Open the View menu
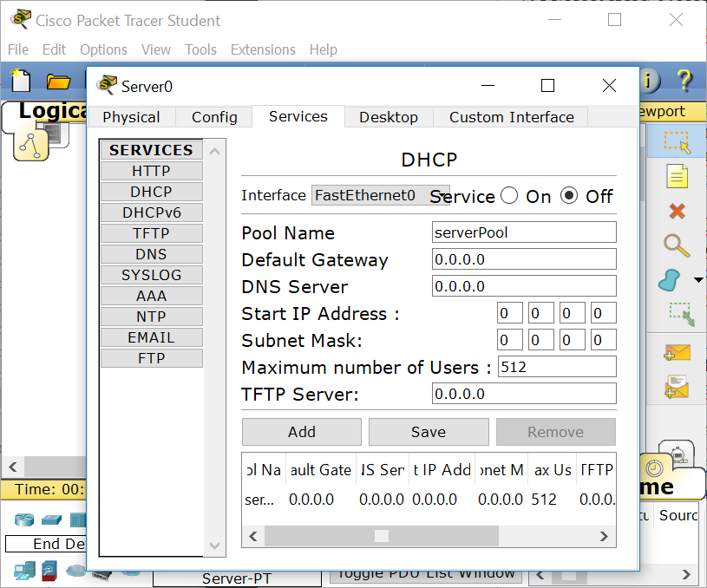The height and width of the screenshot is (588, 707). [156, 49]
